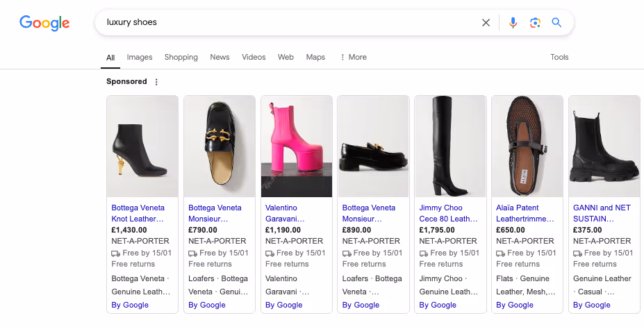Open GANNI and NET SUSTAIN link
Viewport: 644px width, 327px height.
click(x=602, y=213)
